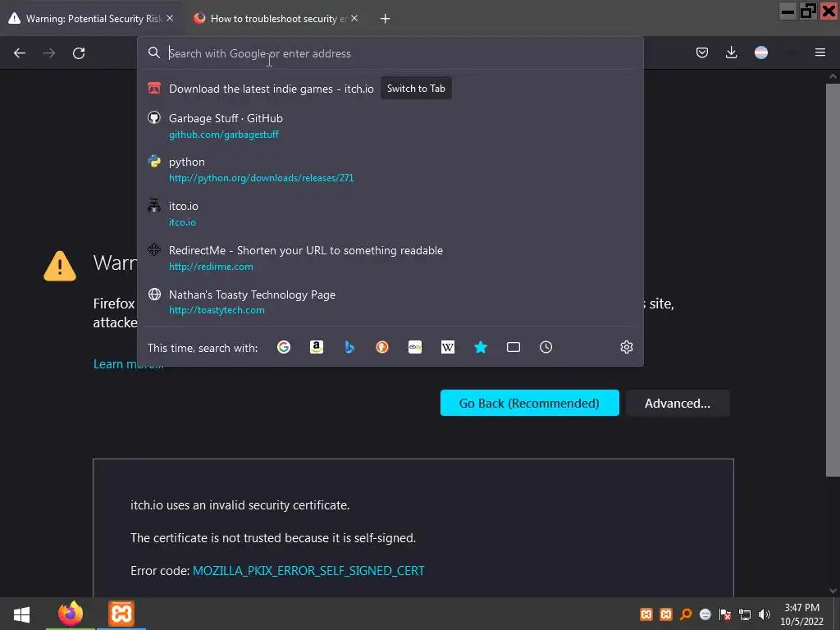Click the XAMPP icon in the taskbar
The width and height of the screenshot is (840, 630).
click(x=121, y=614)
